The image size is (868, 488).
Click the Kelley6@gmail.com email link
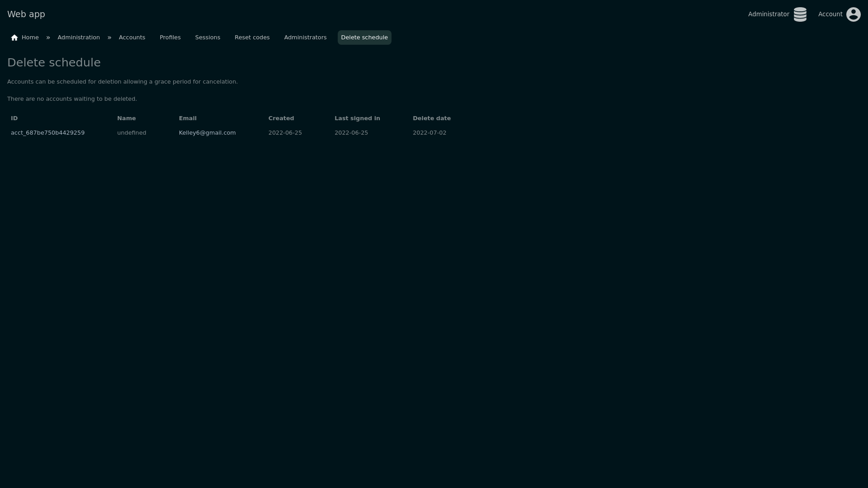[207, 133]
